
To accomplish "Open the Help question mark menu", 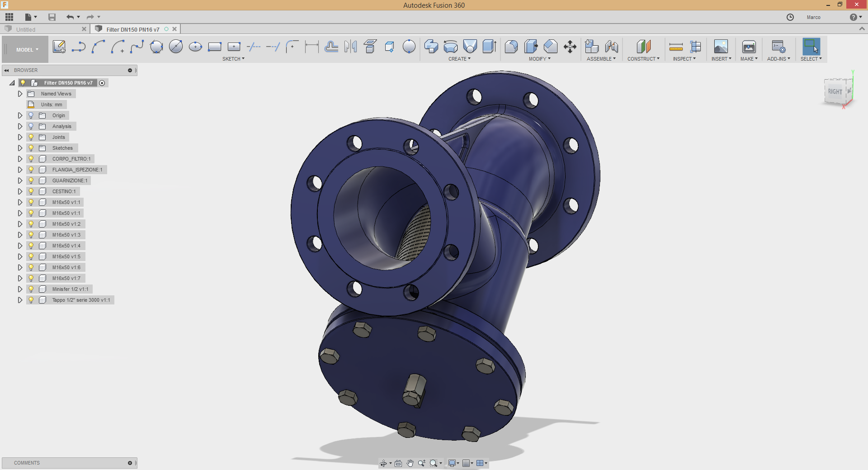I will point(855,17).
